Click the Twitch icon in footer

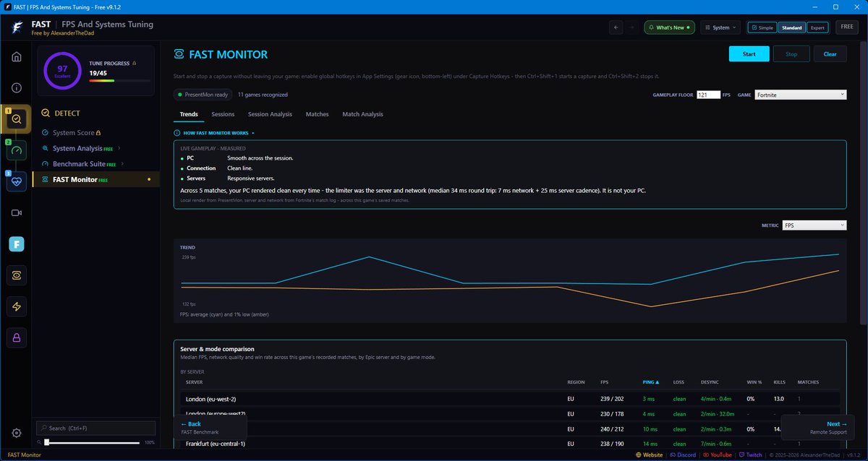(x=740, y=455)
